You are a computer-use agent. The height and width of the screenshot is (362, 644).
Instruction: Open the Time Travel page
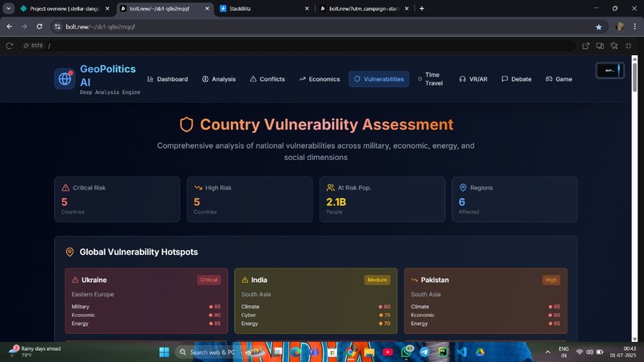coord(431,79)
